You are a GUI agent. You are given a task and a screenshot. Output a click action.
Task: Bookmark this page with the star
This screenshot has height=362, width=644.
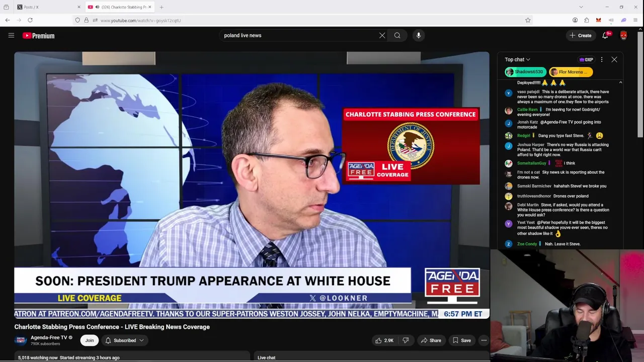528,20
